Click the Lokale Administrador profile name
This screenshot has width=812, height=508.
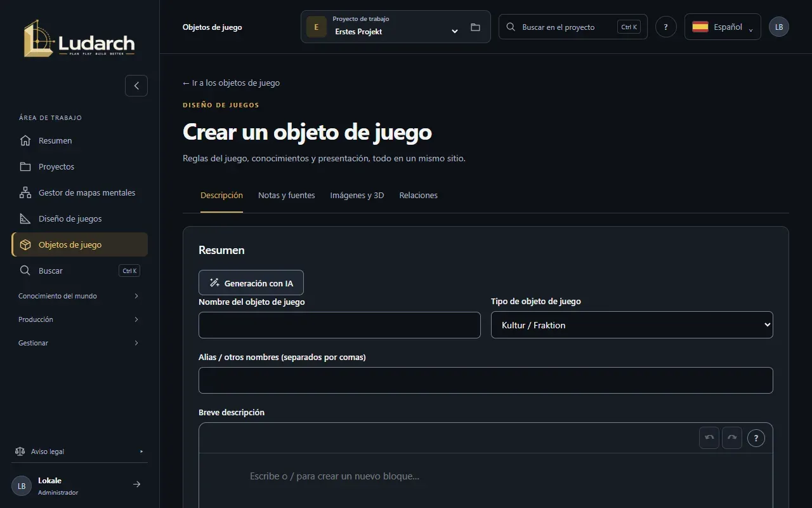[x=58, y=486]
